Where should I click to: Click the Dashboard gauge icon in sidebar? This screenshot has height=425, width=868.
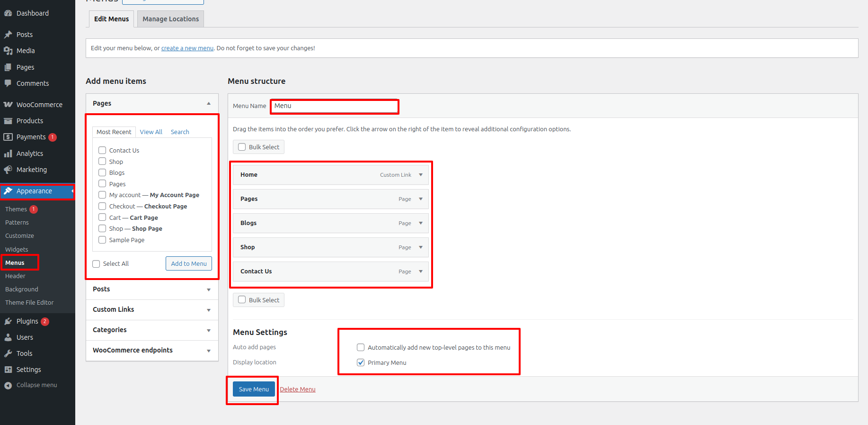pyautogui.click(x=8, y=13)
